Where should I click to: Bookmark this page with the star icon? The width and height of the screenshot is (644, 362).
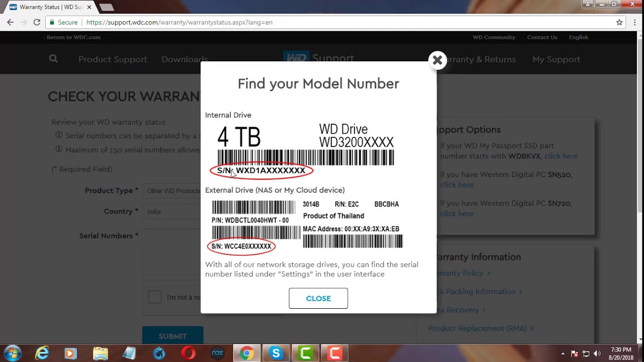(x=619, y=22)
